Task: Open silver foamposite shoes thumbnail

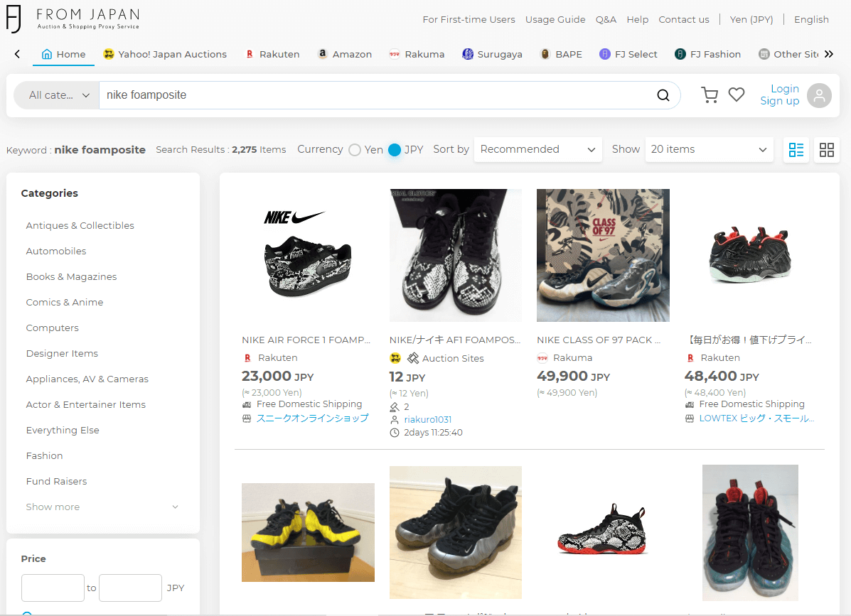Action: (x=455, y=532)
